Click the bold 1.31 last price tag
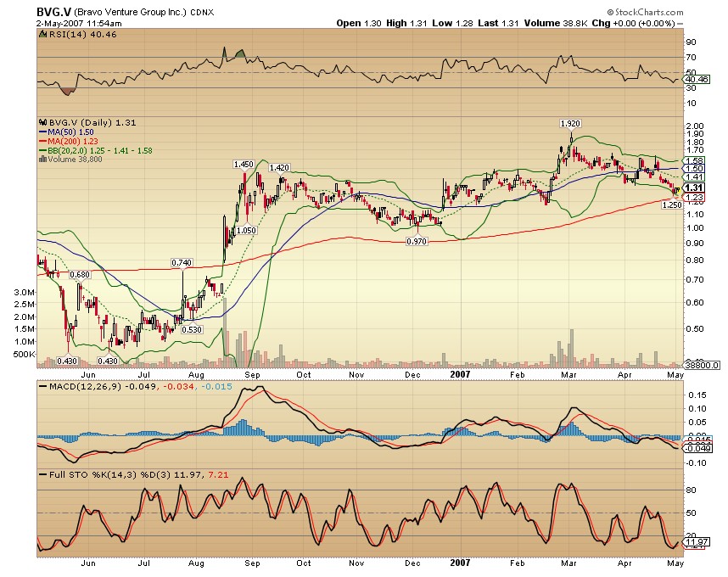This screenshot has height=577, width=728. point(695,188)
